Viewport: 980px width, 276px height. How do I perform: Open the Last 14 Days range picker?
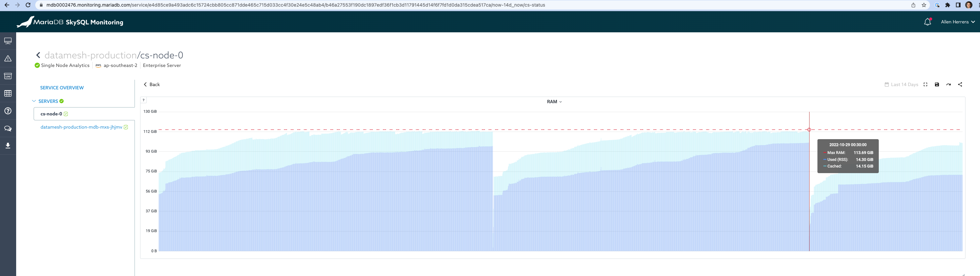901,84
